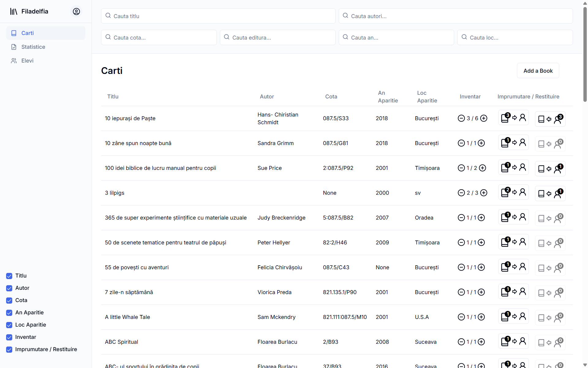Click the user profile icon in sidebar header
Viewport: 588px width, 368px height.
tap(76, 11)
